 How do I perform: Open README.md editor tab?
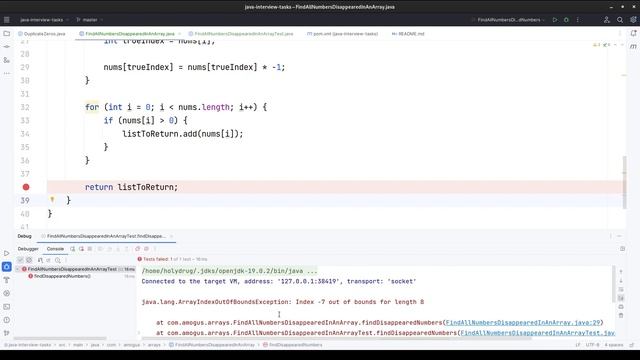point(408,33)
